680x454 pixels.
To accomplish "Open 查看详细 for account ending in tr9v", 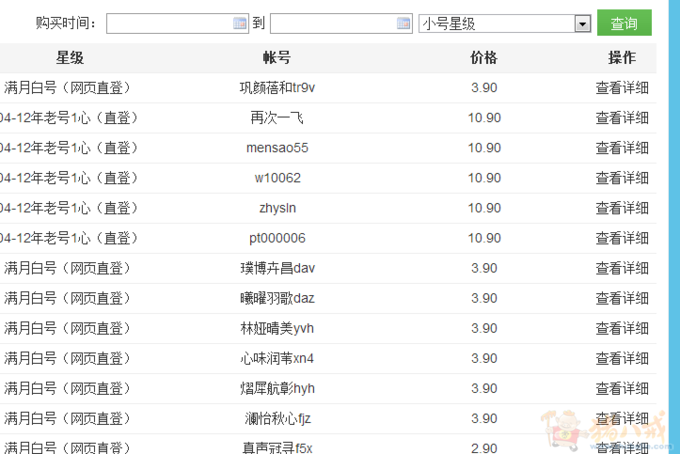I will 622,88.
